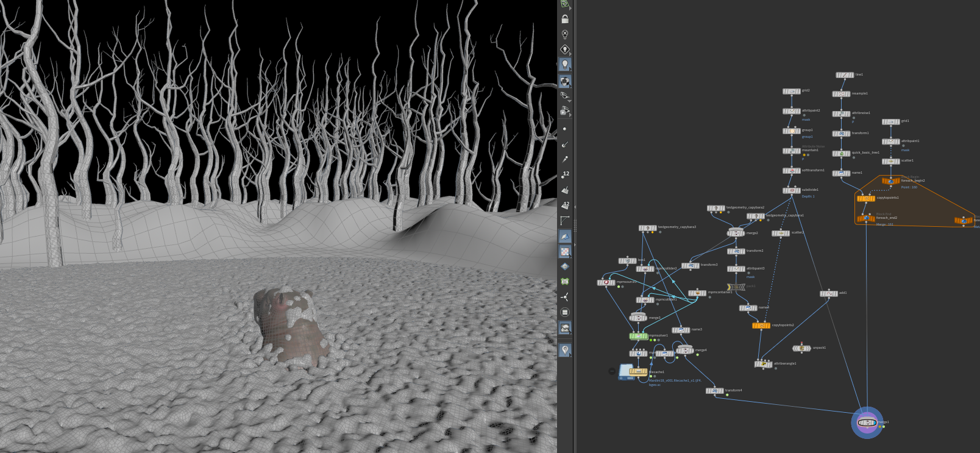The height and width of the screenshot is (453, 980).
Task: Click the crossed-circle no lighting icon
Action: point(565,34)
